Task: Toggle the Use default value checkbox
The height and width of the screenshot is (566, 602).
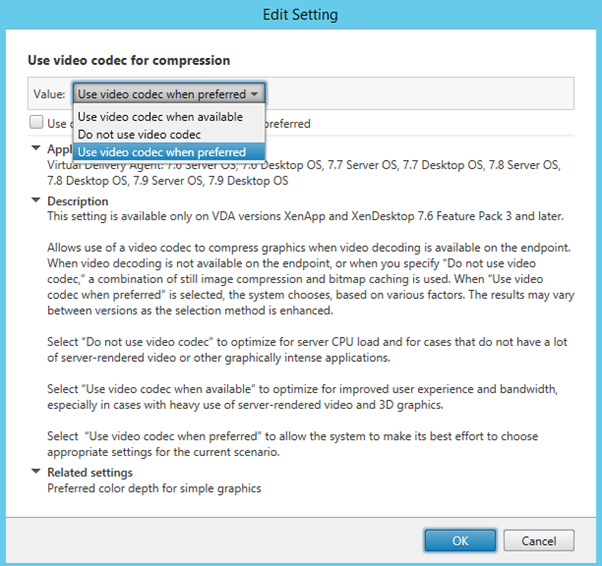Action: pyautogui.click(x=36, y=124)
